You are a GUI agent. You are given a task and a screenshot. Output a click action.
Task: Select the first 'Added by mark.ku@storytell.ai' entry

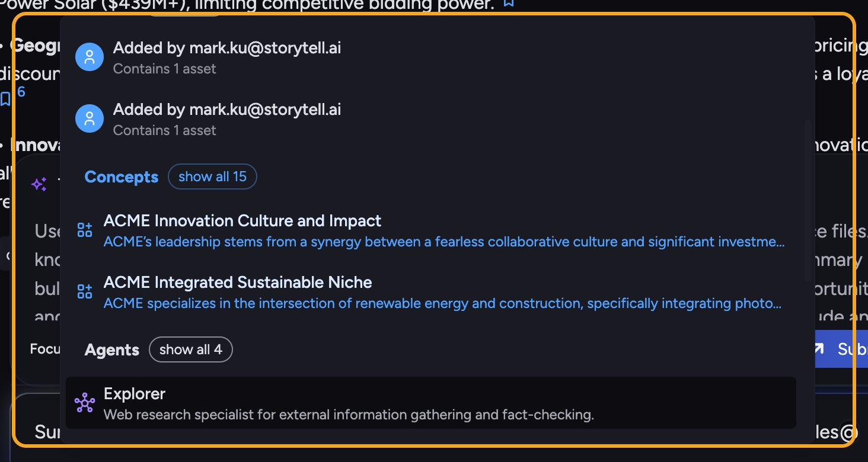430,57
